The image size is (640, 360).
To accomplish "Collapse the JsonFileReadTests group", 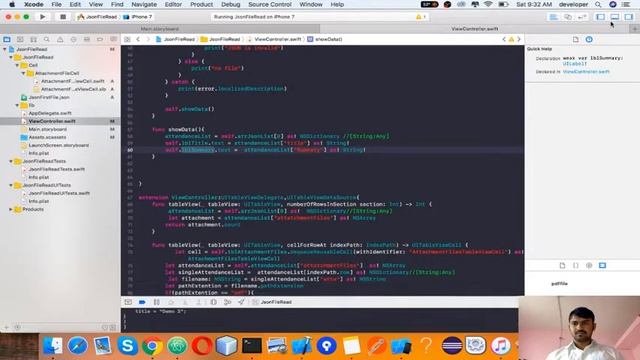I will point(11,161).
